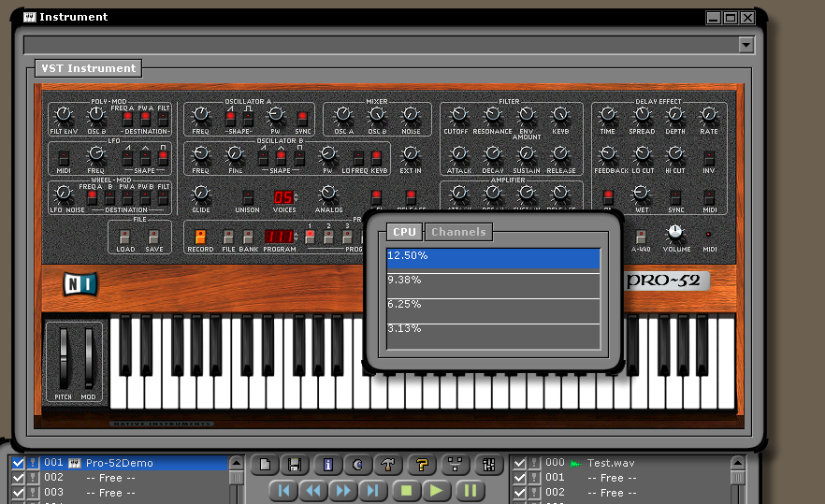Toggle Poly-Mod FILT destination switch
The height and width of the screenshot is (504, 825).
tap(164, 118)
